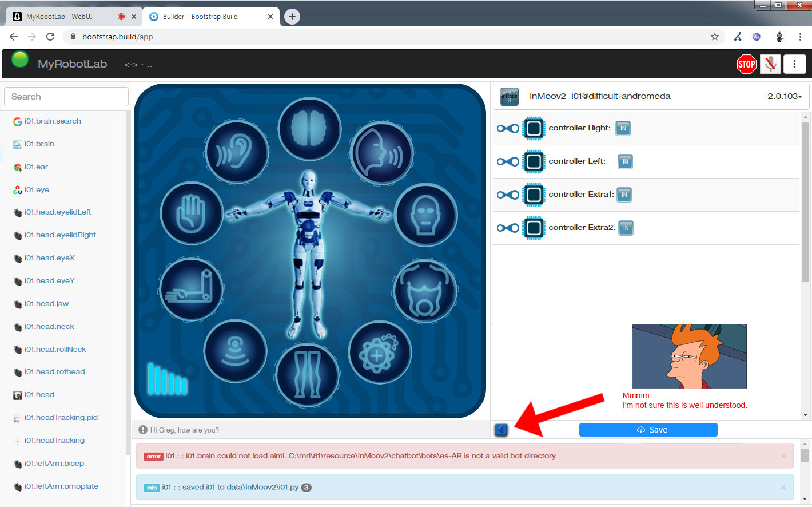
Task: Click the Search input field
Action: pos(66,97)
